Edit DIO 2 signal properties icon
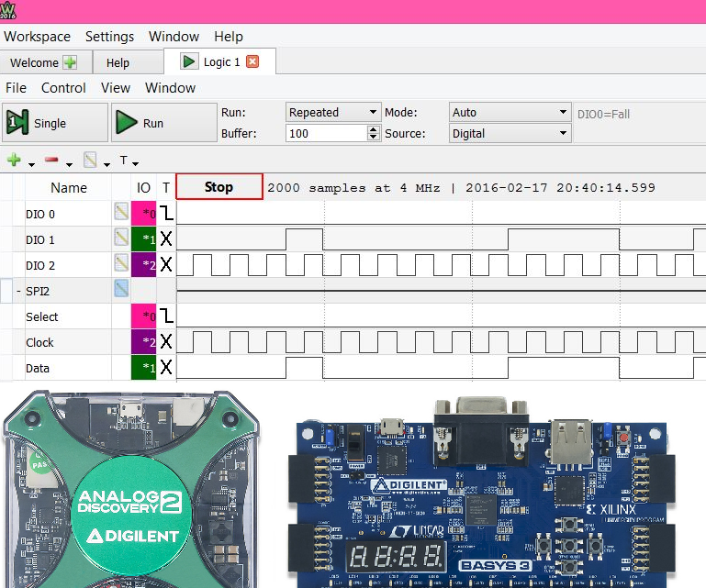The width and height of the screenshot is (706, 588). (120, 262)
